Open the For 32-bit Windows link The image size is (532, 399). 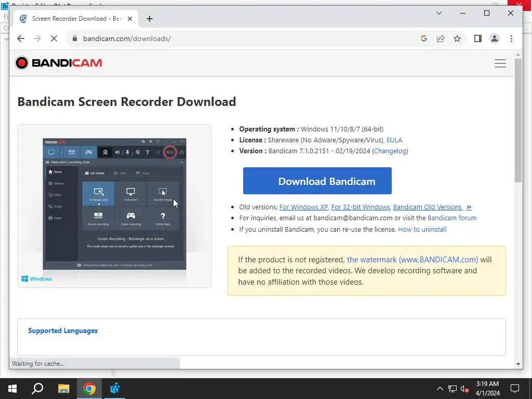click(x=361, y=207)
